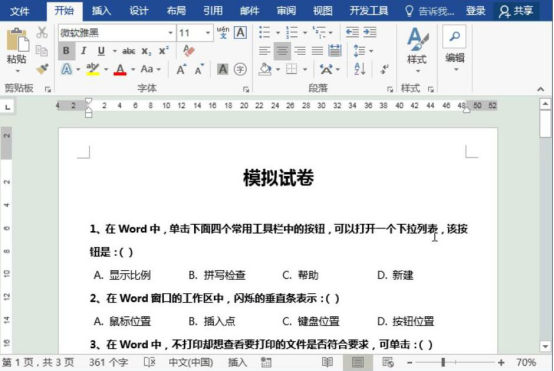The height and width of the screenshot is (371, 554).
Task: Click the Clear Formatting eraser icon
Action: click(189, 51)
